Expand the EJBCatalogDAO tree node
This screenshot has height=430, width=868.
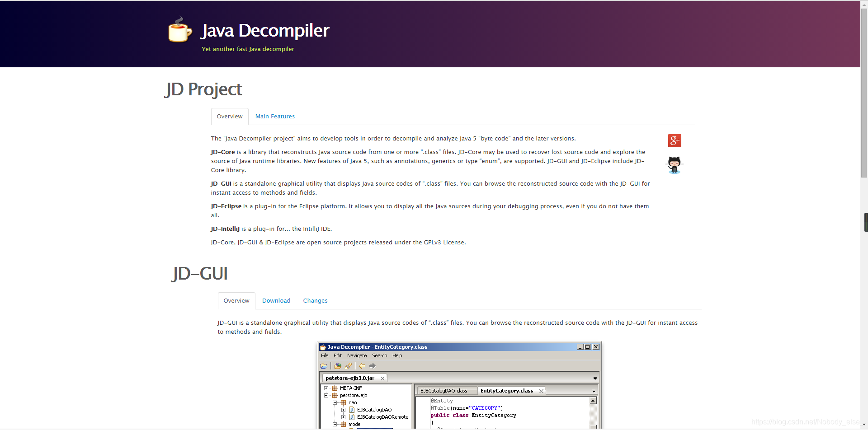tap(343, 410)
